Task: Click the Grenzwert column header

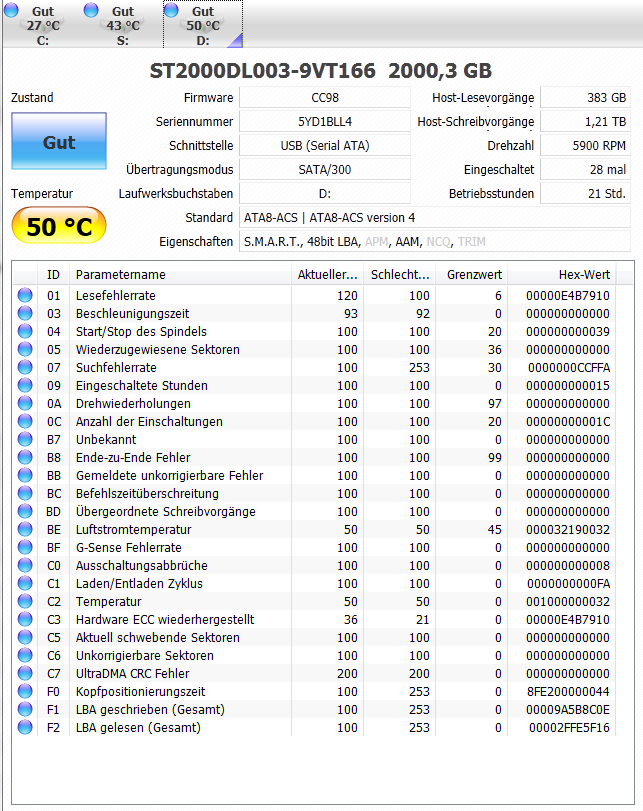Action: coord(472,275)
